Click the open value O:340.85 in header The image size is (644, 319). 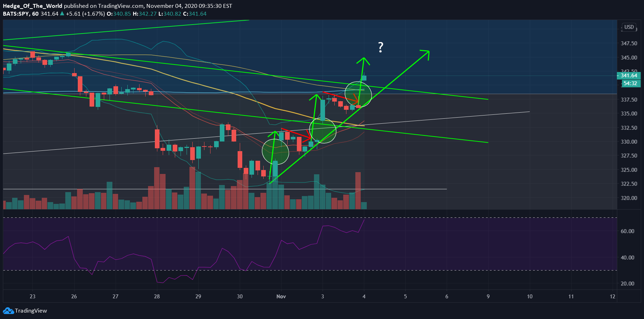[119, 14]
